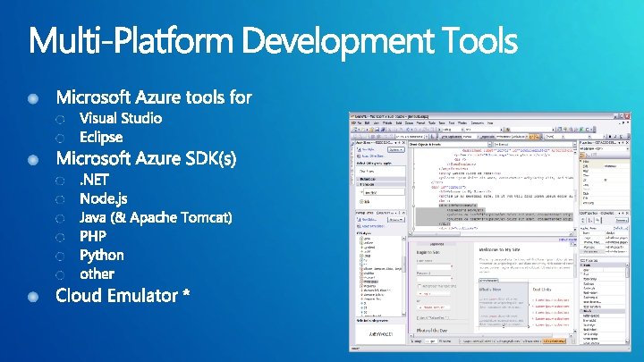Image resolution: width=644 pixels, height=362 pixels.
Task: Click 'Welcome to My Site' heading in Visual Studio designer
Action: tap(499, 249)
